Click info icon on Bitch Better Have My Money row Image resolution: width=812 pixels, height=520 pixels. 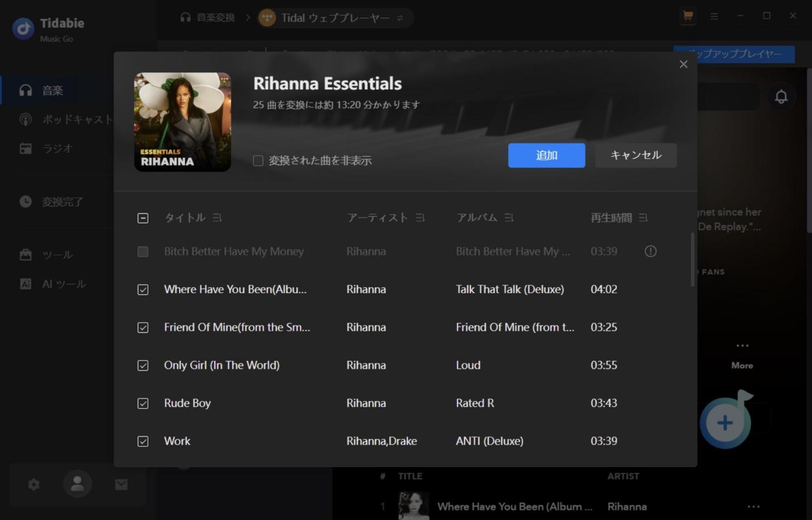[650, 251]
